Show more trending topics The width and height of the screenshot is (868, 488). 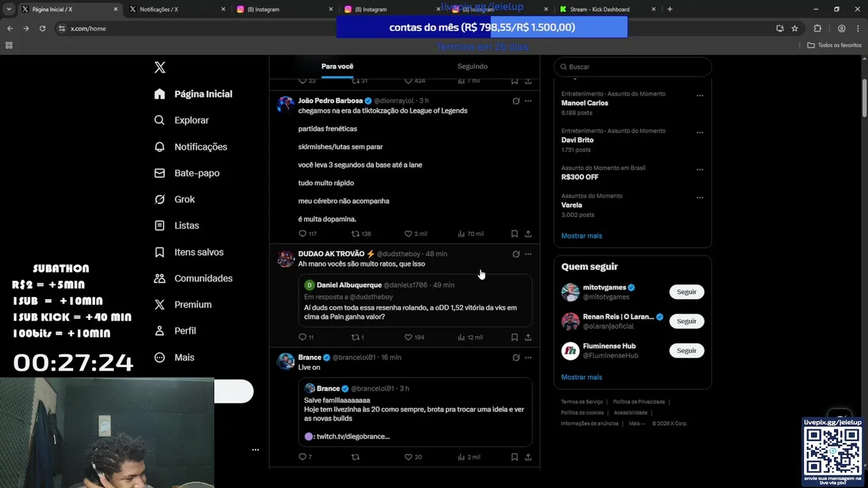coord(582,236)
